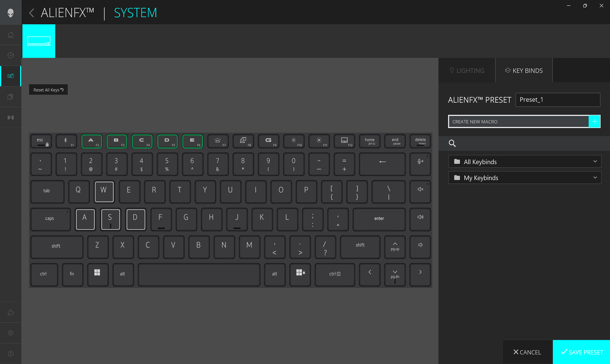Select the backspace arrow key
This screenshot has width=610, height=364.
(x=383, y=164)
